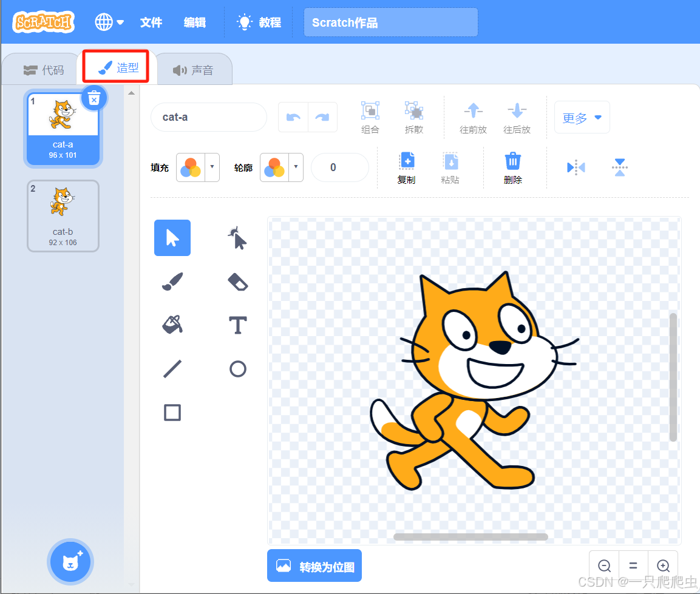Flip the costume horizontally
The image size is (700, 594).
tap(576, 167)
